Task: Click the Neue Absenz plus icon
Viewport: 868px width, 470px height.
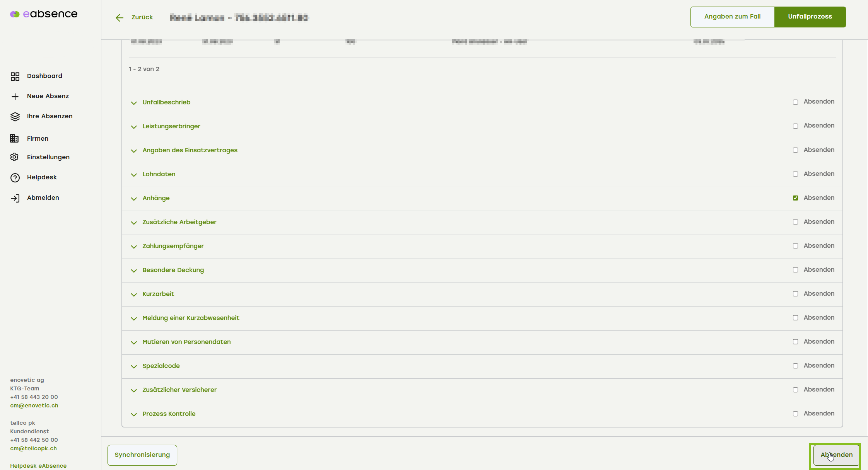Action: [x=15, y=97]
